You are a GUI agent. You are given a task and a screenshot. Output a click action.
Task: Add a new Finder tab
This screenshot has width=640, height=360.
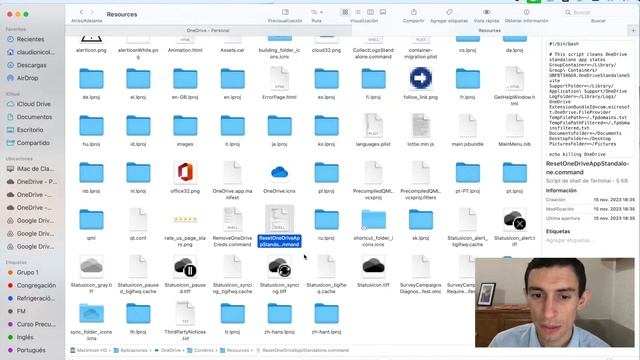pos(633,30)
